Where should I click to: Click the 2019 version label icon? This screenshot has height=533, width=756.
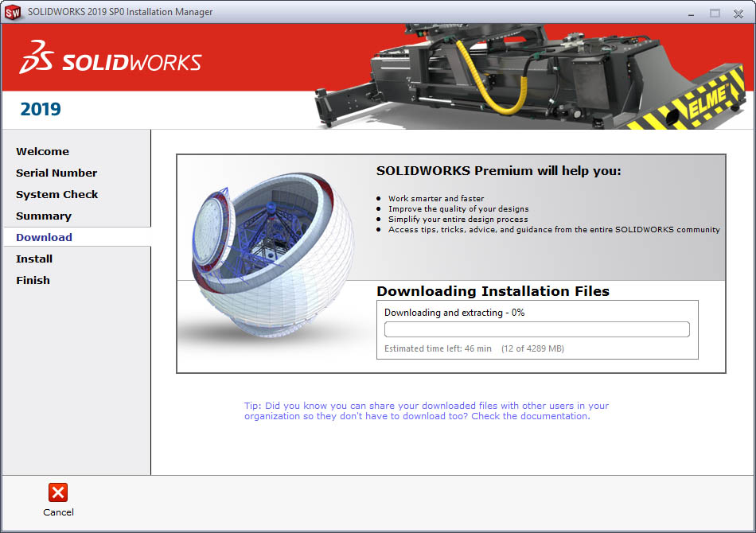[x=40, y=109]
